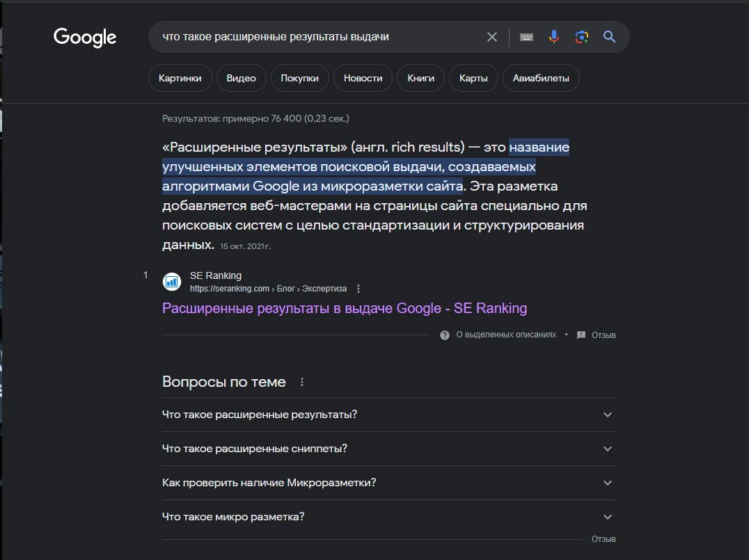
Task: Expand question Что такое расширенные сниппеты?
Action: pos(389,449)
